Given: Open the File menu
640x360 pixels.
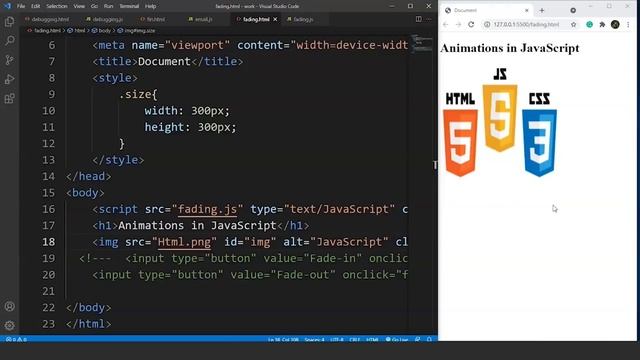Looking at the screenshot, I should point(21,6).
